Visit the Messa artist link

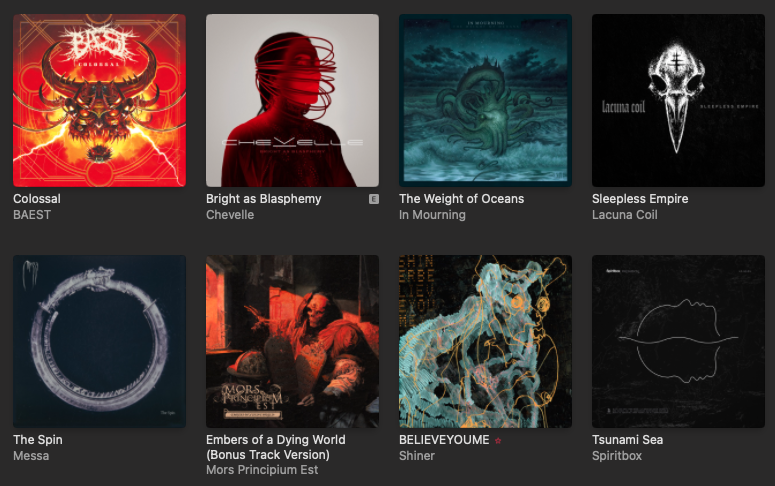pyautogui.click(x=31, y=456)
